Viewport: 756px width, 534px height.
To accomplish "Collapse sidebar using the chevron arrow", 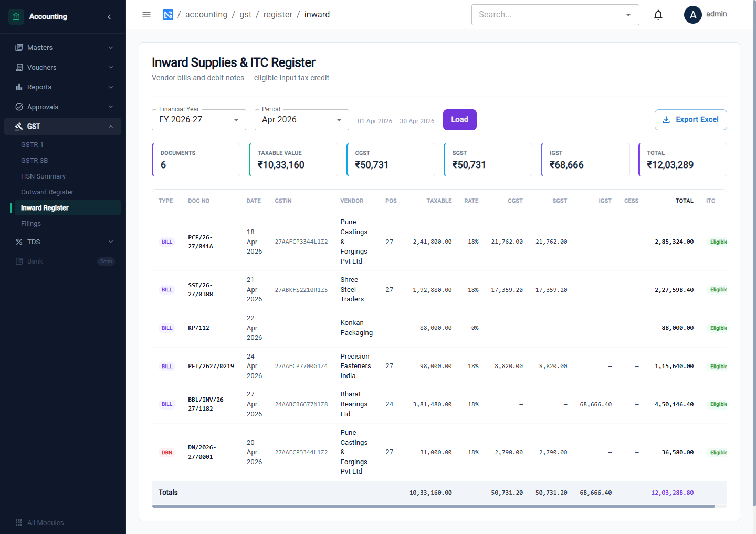I will (x=109, y=17).
